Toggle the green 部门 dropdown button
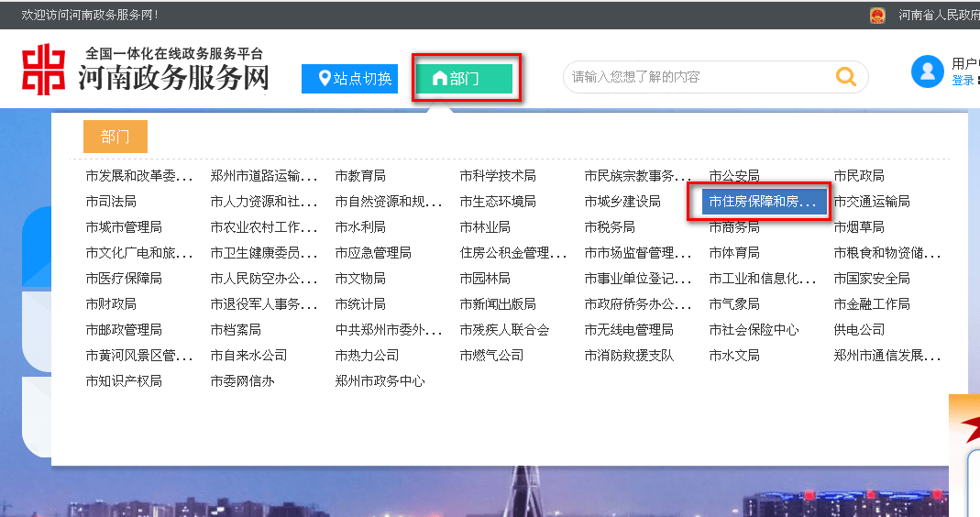Image resolution: width=980 pixels, height=517 pixels. (465, 79)
